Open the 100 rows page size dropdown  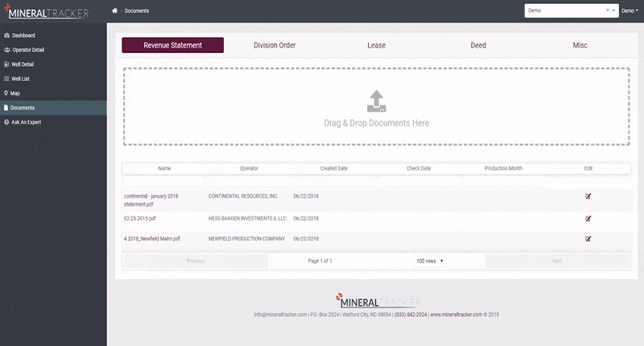click(430, 261)
